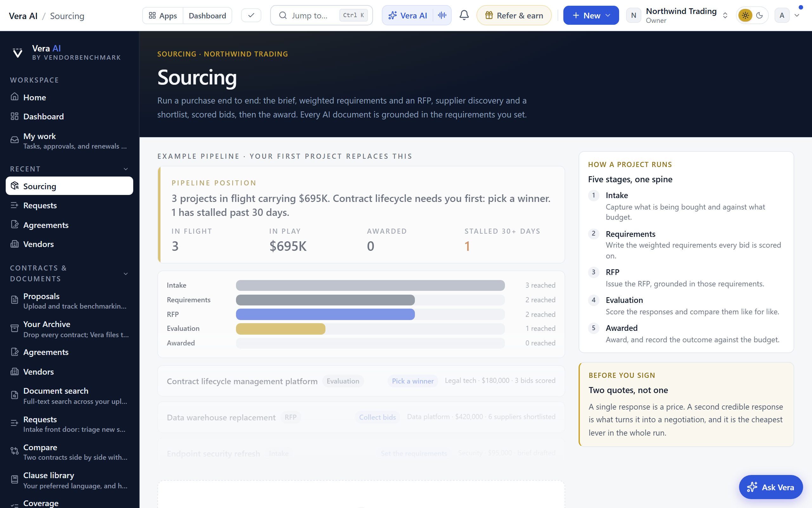Open Compare in the sidebar
The image size is (812, 508).
pyautogui.click(x=69, y=452)
